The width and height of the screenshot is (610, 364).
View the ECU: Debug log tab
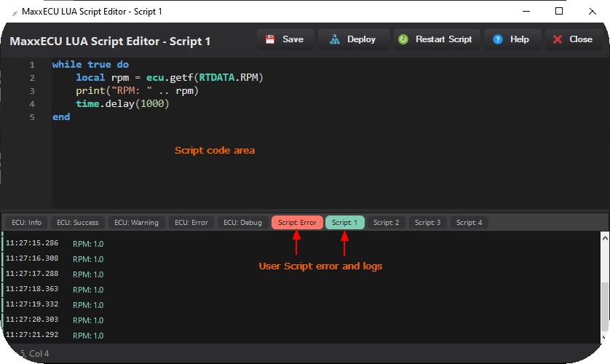pos(242,222)
